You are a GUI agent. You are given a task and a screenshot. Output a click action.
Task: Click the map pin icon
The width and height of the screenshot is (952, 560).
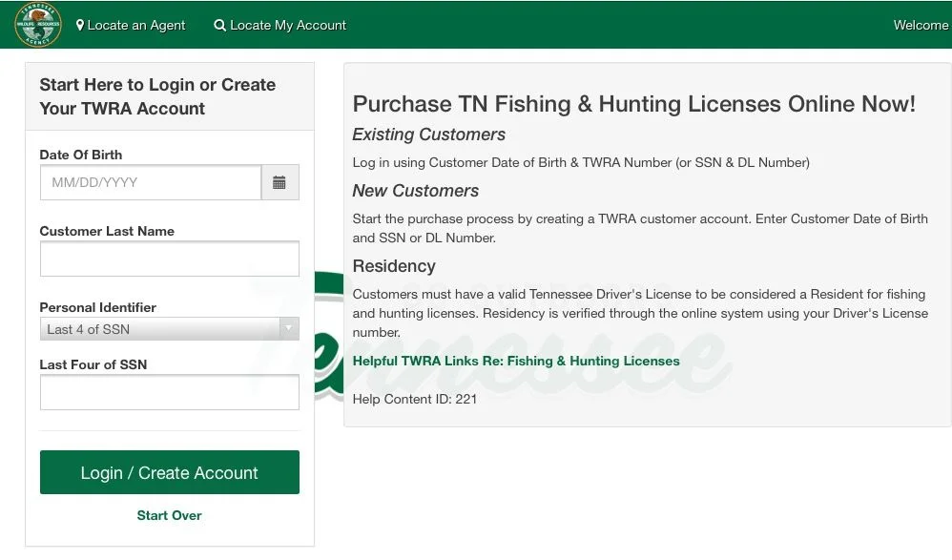coord(79,26)
